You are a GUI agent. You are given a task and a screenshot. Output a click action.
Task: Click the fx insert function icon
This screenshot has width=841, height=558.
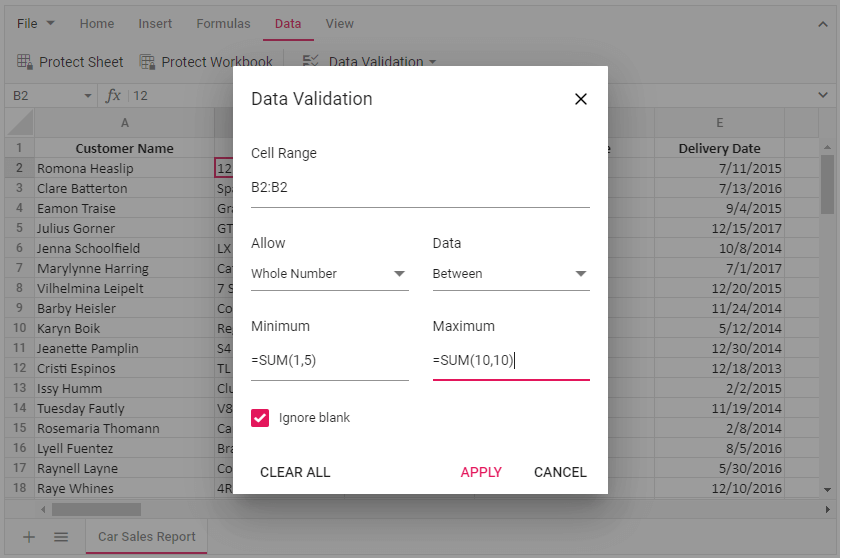pyautogui.click(x=113, y=95)
